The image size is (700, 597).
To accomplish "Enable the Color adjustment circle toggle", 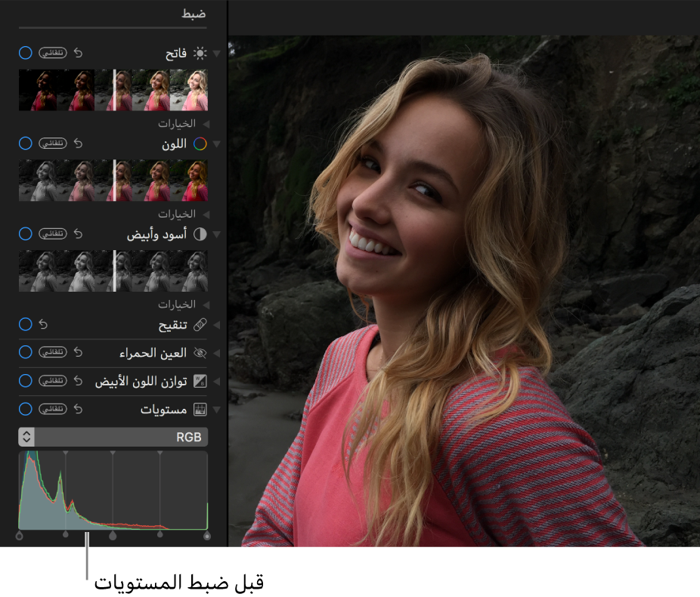I will [x=25, y=144].
